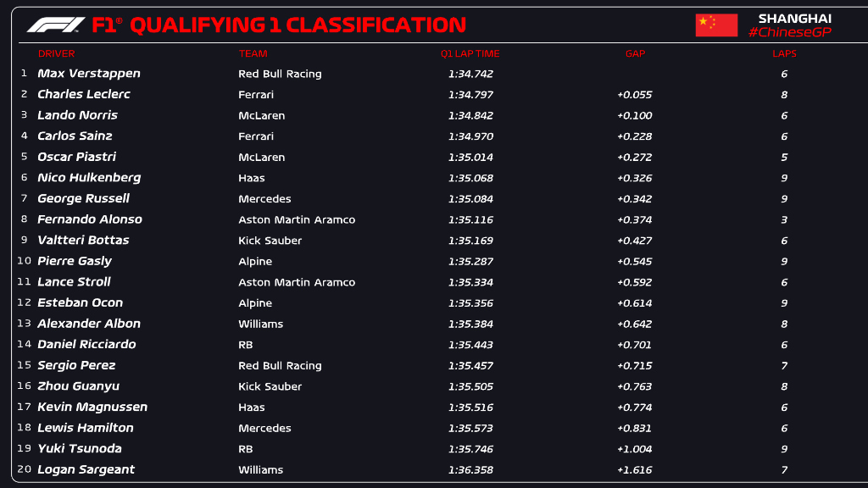Click Logan Sargeant's name

[x=86, y=469]
